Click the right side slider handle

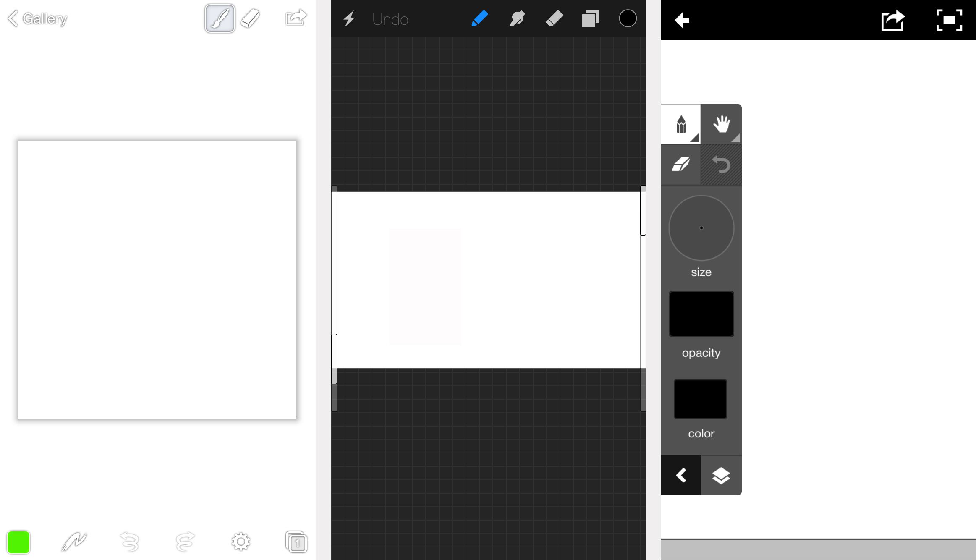[643, 210]
